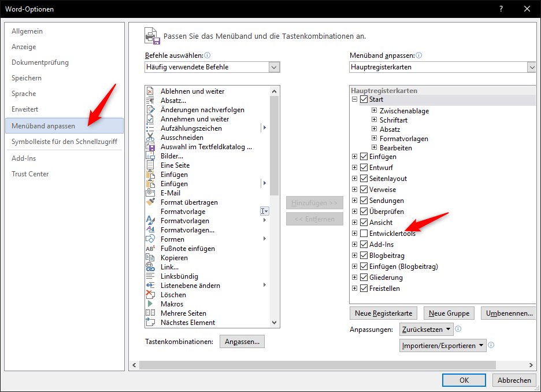The width and height of the screenshot is (541, 392).
Task: Click the horizontal scrollbar left arrow
Action: [x=134, y=365]
